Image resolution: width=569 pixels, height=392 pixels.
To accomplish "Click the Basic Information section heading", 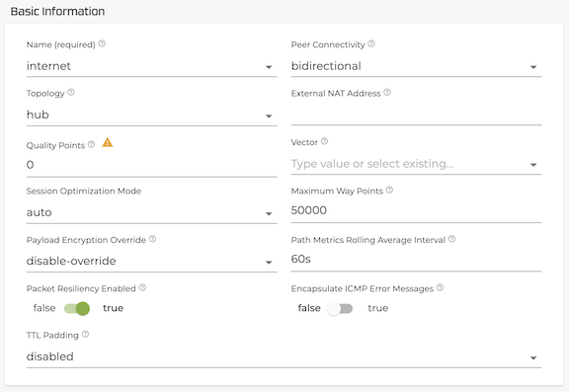I will click(57, 11).
